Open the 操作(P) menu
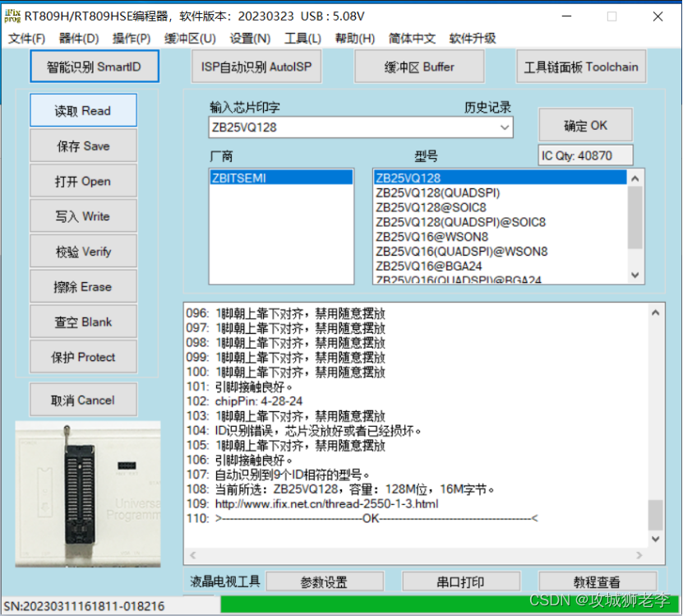The height and width of the screenshot is (616, 683). tap(132, 39)
